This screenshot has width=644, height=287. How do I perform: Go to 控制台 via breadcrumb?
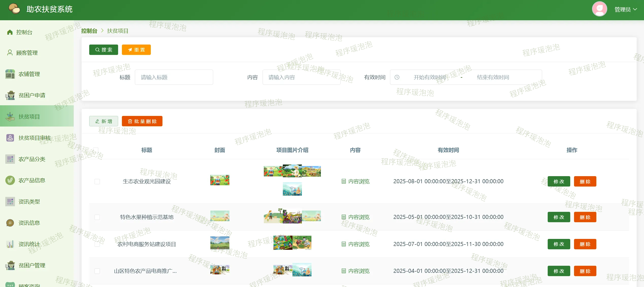pyautogui.click(x=89, y=31)
